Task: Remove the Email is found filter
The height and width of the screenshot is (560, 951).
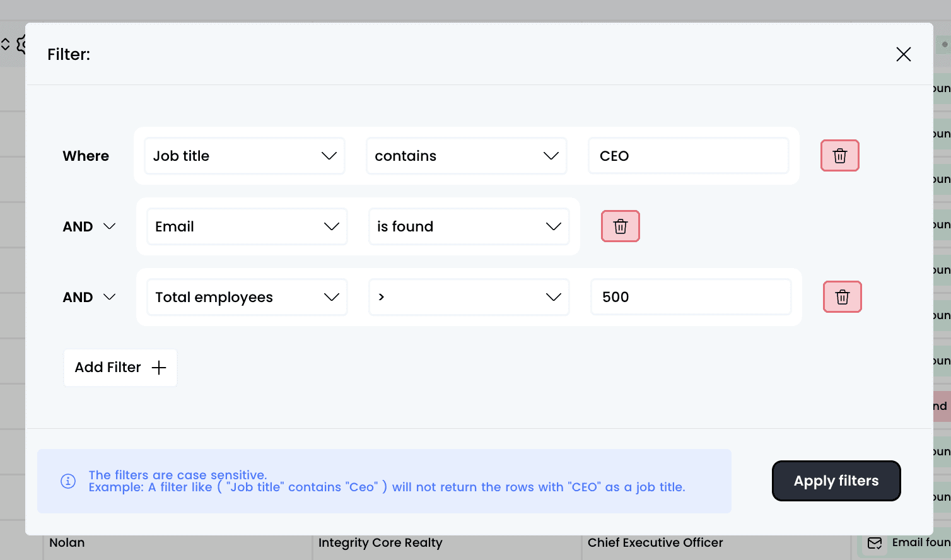Action: (x=620, y=226)
